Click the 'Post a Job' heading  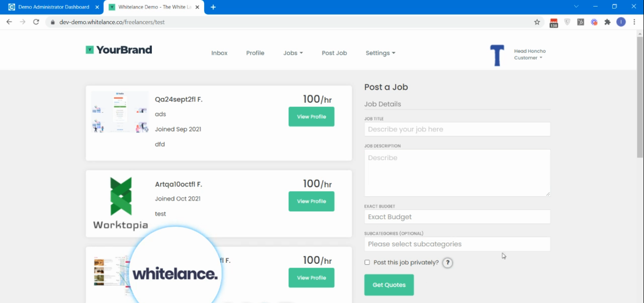[x=386, y=87]
